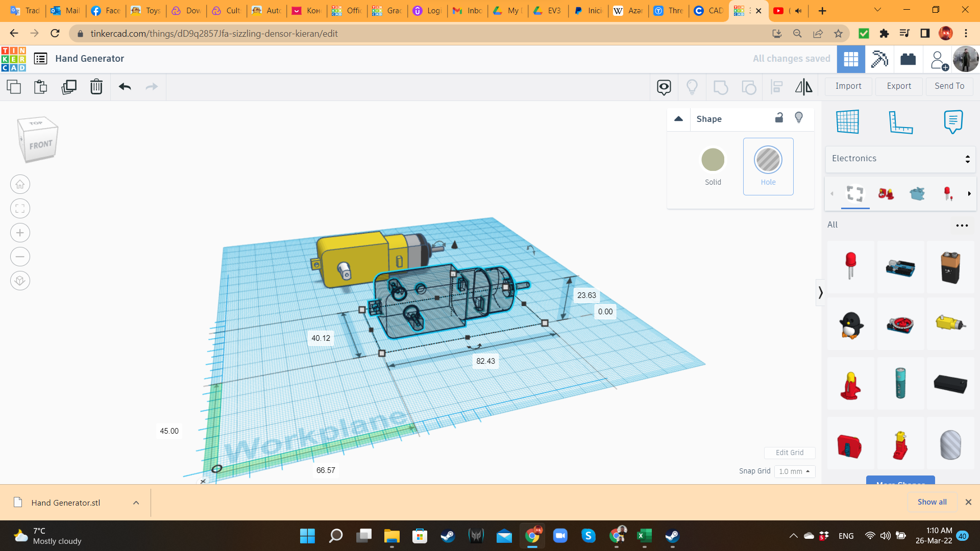Open the Notes tool in the sidebar
Screen dimensions: 980x551
(x=952, y=122)
